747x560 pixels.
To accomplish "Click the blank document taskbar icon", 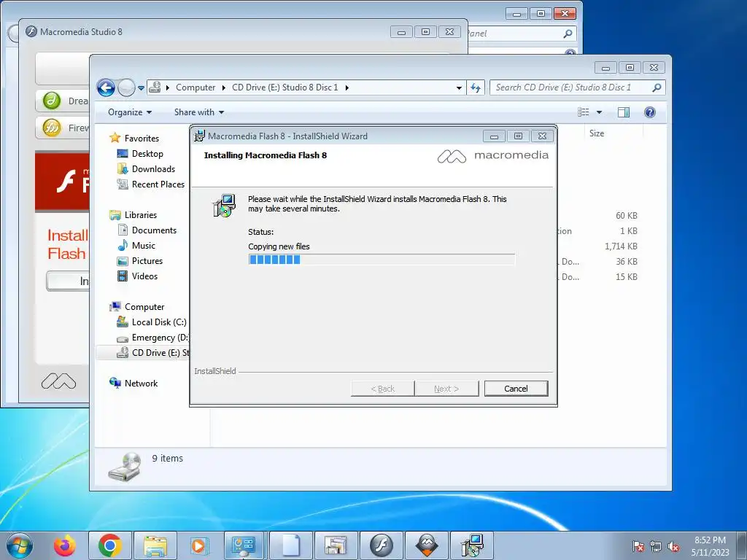I will (291, 545).
